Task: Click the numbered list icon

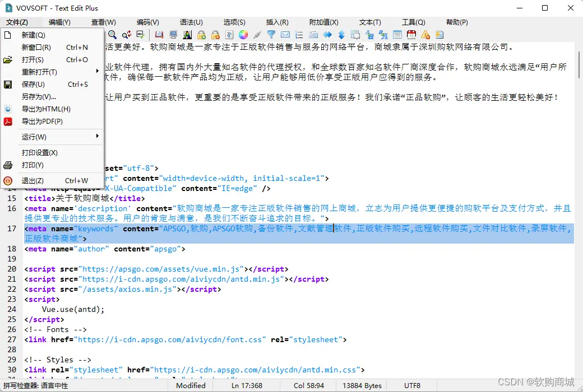Action: click(x=299, y=35)
